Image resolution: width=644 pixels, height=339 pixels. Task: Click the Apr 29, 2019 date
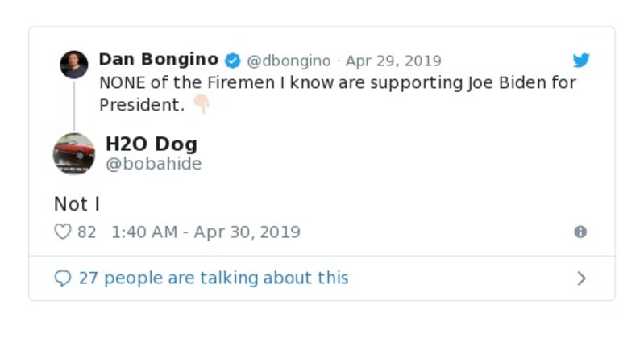tap(393, 61)
